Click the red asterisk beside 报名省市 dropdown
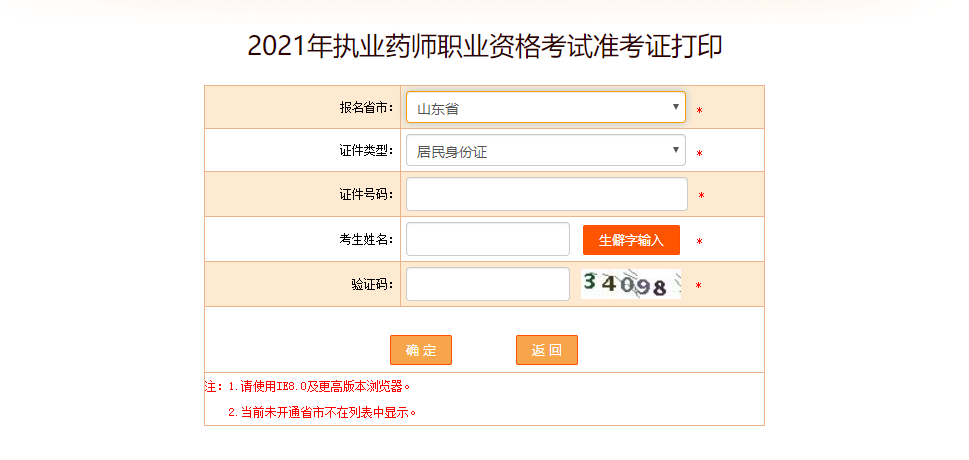 tap(700, 110)
